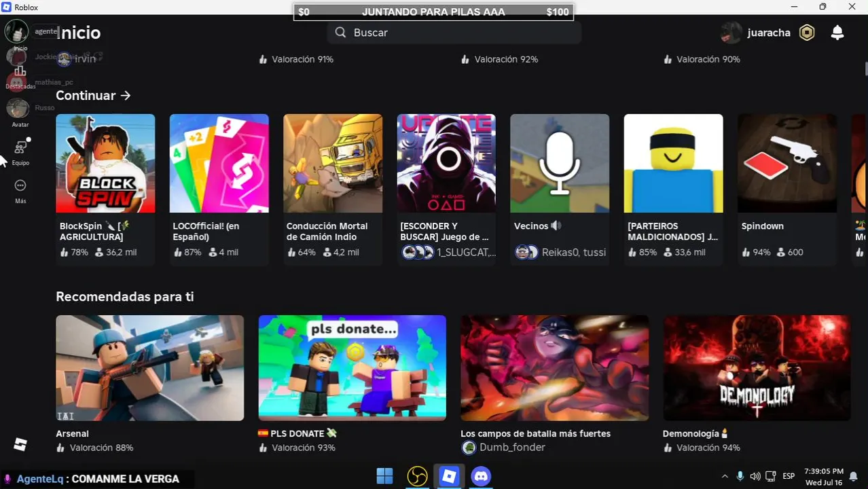The width and height of the screenshot is (868, 489).
Task: Open the Vecinos microphone thumbnail
Action: [560, 163]
